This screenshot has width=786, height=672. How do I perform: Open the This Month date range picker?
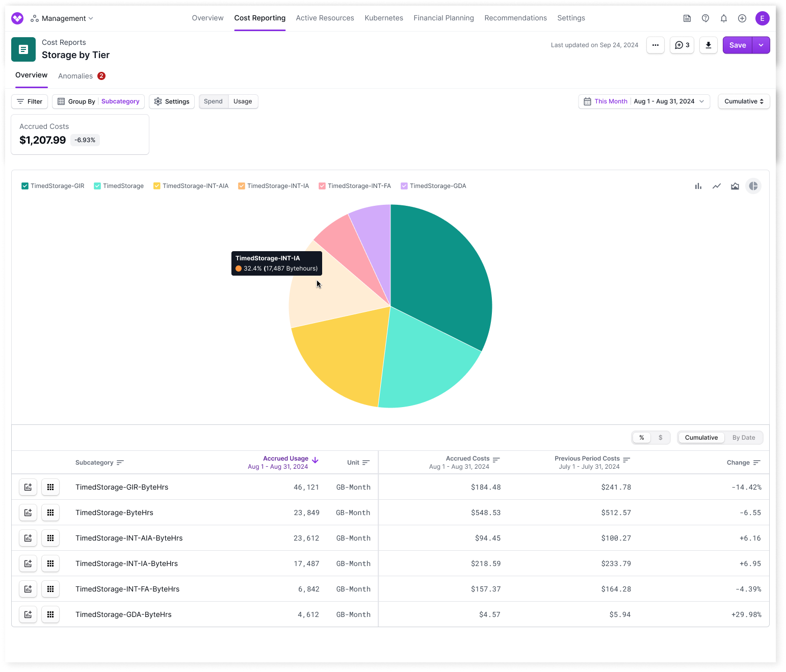644,101
